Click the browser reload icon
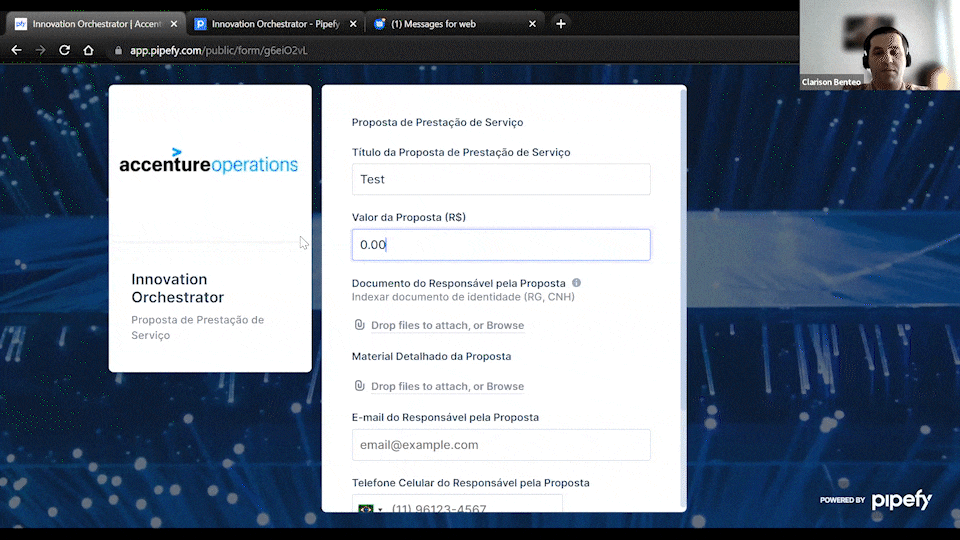Screen dimensions: 960x540 [x=65, y=50]
